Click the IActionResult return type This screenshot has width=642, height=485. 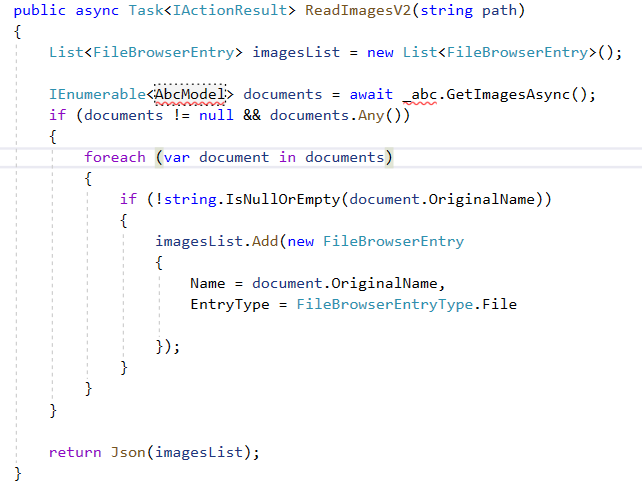click(229, 10)
